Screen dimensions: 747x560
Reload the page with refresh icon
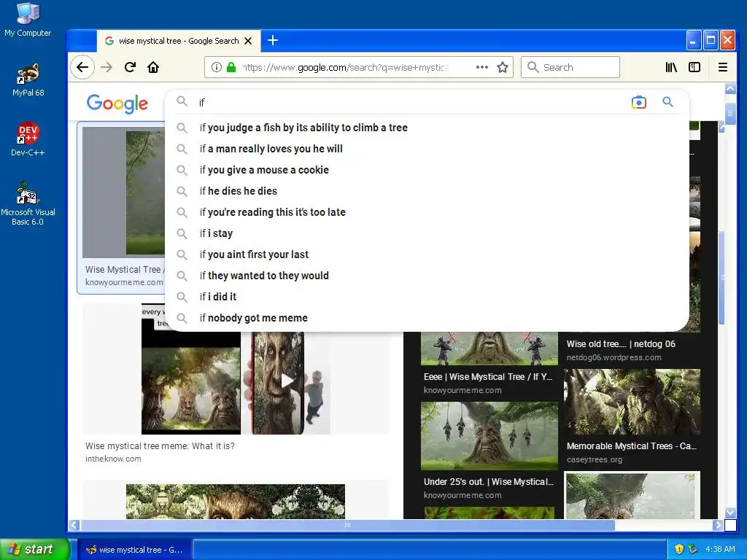[x=130, y=67]
